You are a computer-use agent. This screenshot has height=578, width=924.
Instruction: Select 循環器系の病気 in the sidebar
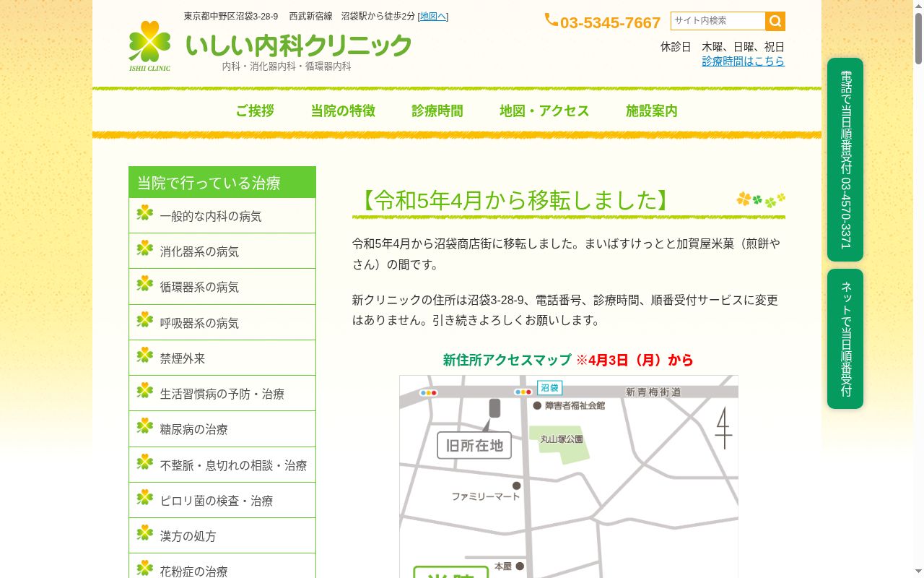click(x=222, y=287)
